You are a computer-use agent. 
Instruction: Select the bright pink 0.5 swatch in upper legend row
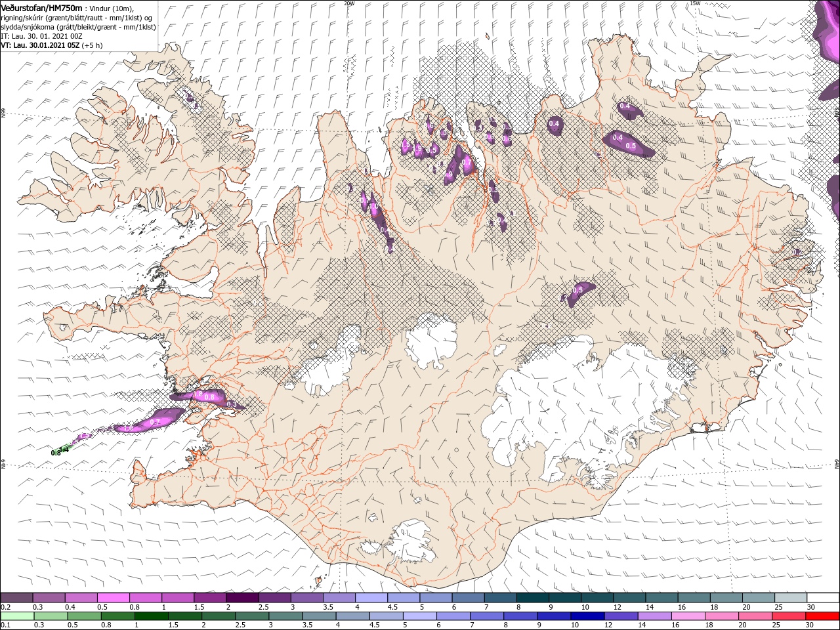pos(113,598)
